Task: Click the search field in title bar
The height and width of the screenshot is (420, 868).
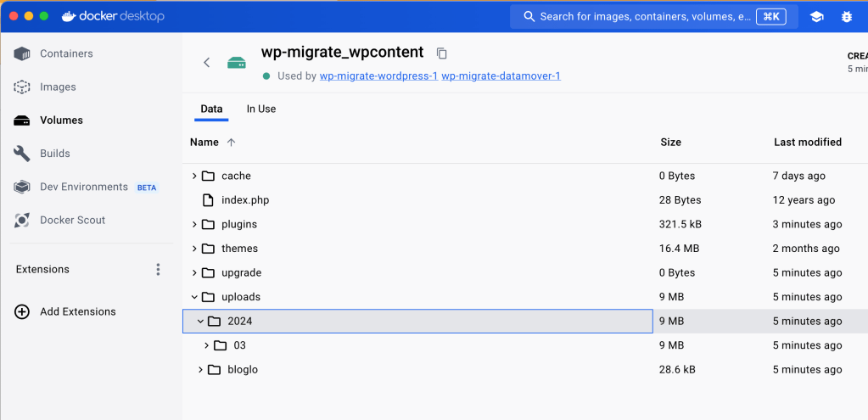Action: (645, 16)
